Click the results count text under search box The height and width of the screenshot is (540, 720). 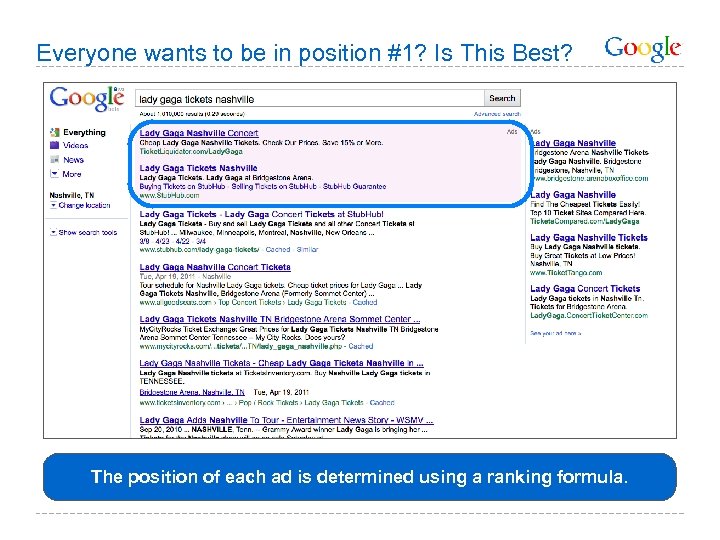tap(192, 114)
